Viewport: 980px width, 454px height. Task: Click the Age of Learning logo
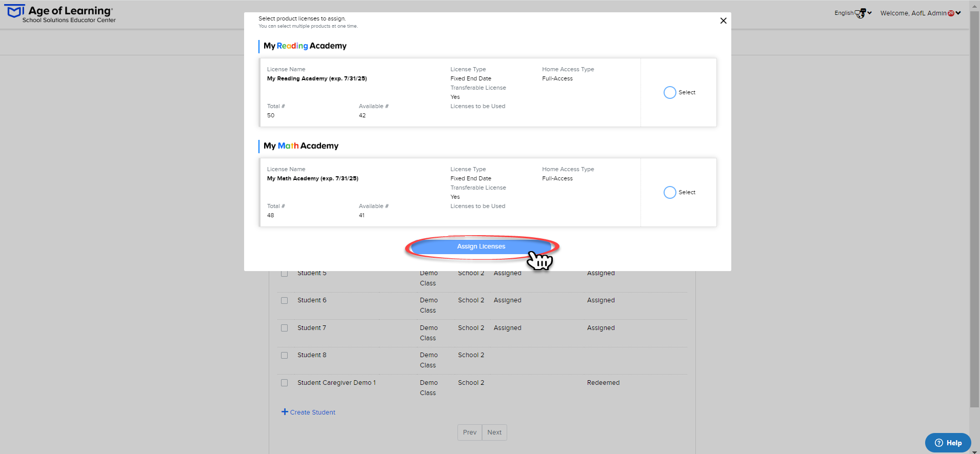[x=59, y=14]
